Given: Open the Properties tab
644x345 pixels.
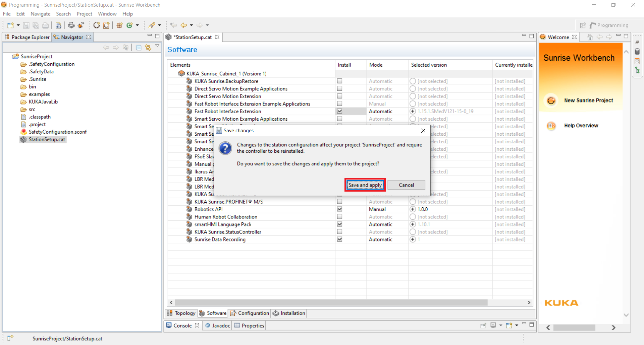Looking at the screenshot, I should 249,325.
